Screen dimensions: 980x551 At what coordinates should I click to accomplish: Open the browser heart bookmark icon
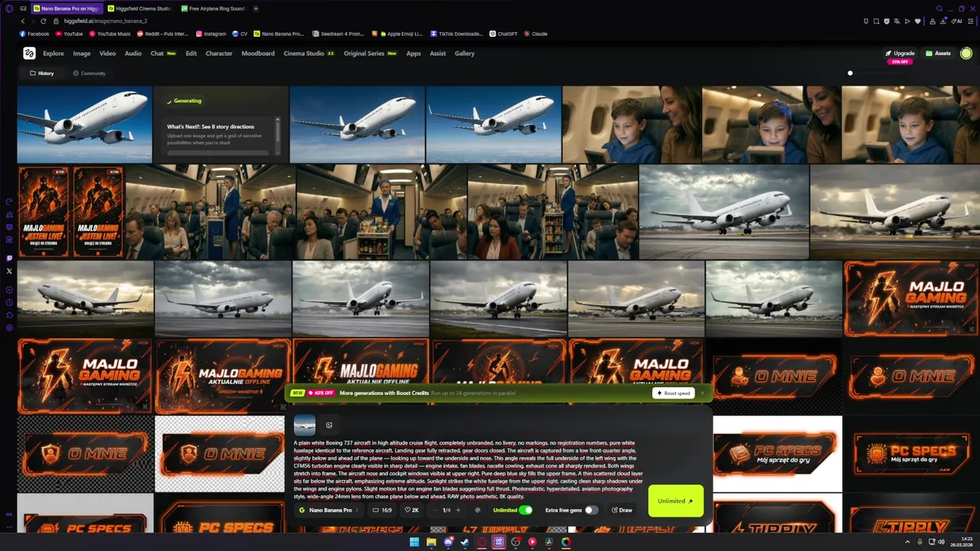918,21
